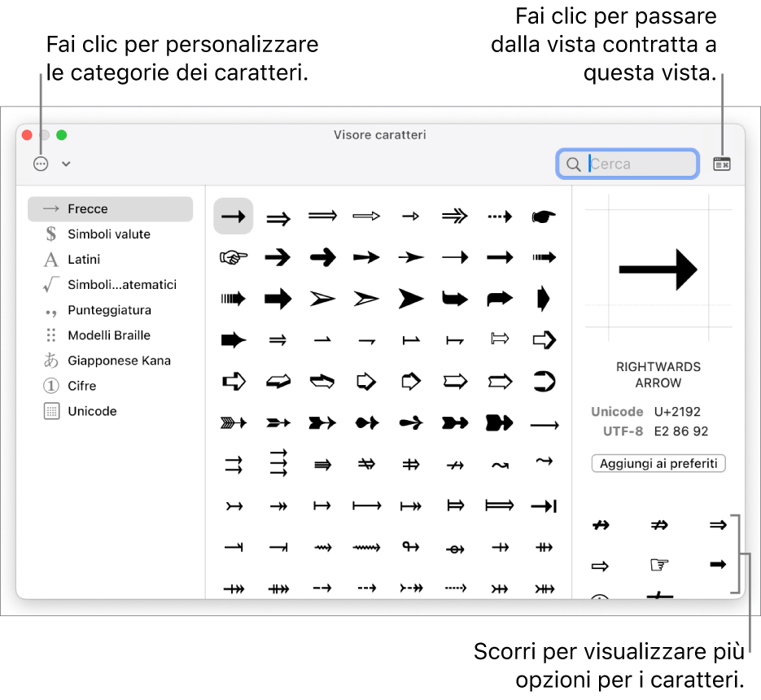This screenshot has width=761, height=700.
Task: Choose the Simboli...atematici category
Action: pyautogui.click(x=110, y=284)
